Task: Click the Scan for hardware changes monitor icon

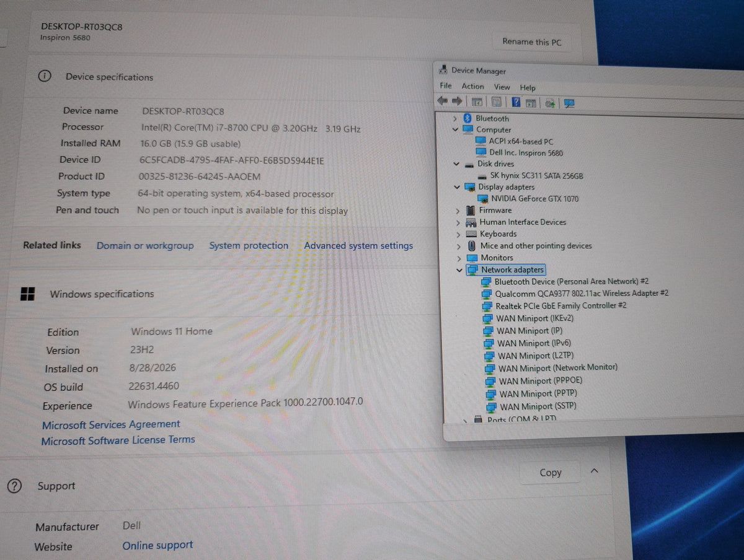Action: tap(569, 103)
